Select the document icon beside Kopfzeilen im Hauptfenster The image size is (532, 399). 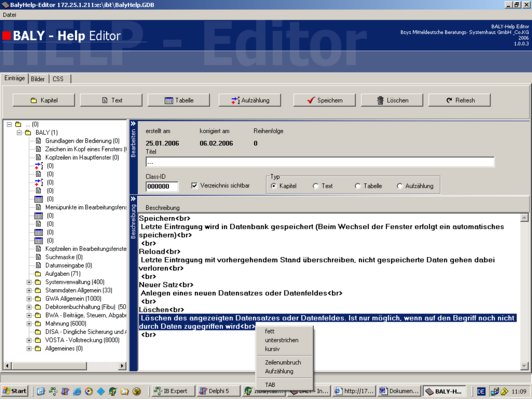click(38, 157)
